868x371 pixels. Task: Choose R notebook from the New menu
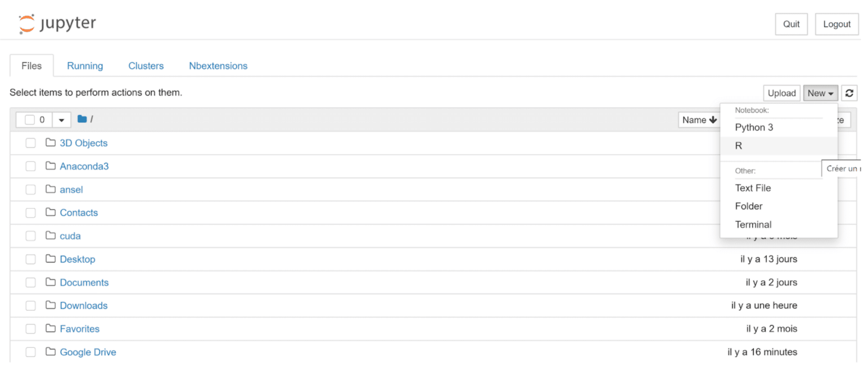(x=739, y=146)
